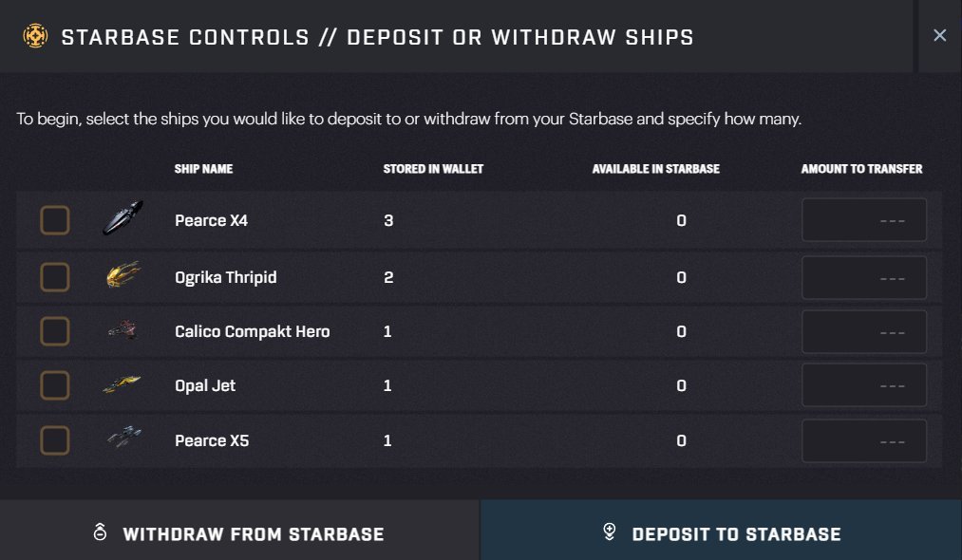The width and height of the screenshot is (962, 560).
Task: Select the Pearce X5 ship icon
Action: (x=125, y=439)
